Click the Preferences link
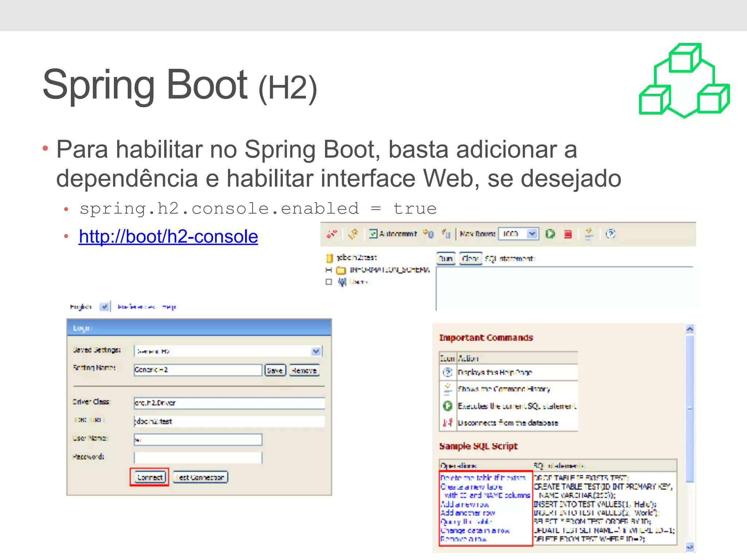 [x=136, y=307]
